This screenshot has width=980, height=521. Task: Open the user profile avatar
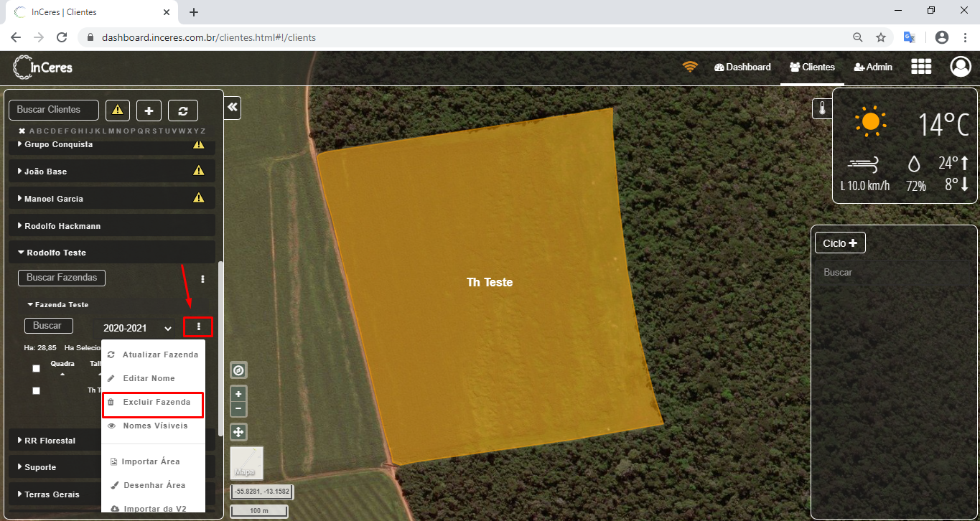[x=960, y=67]
